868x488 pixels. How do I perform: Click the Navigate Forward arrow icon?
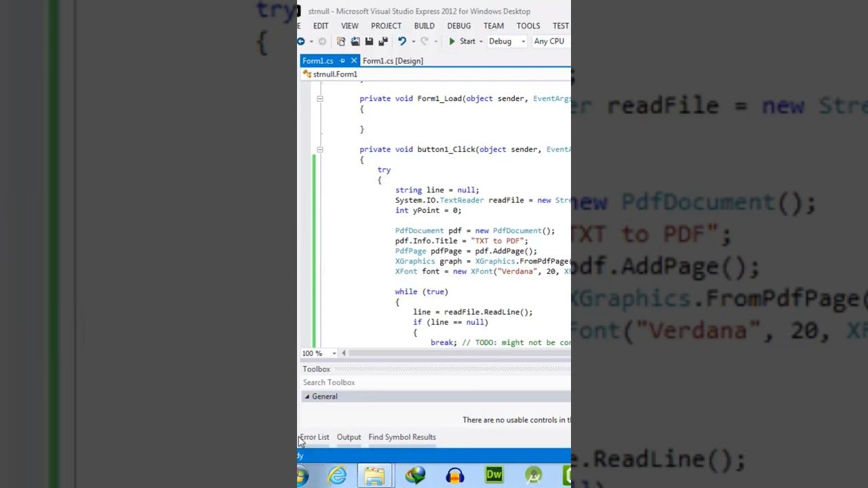point(322,41)
